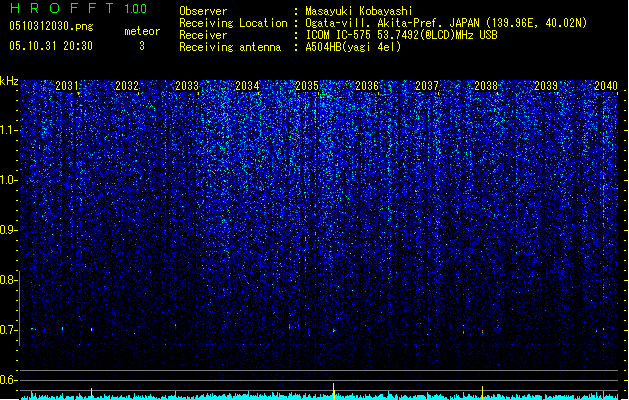The height and width of the screenshot is (400, 629).
Task: Click the Receiving antenna label
Action: tap(230, 47)
